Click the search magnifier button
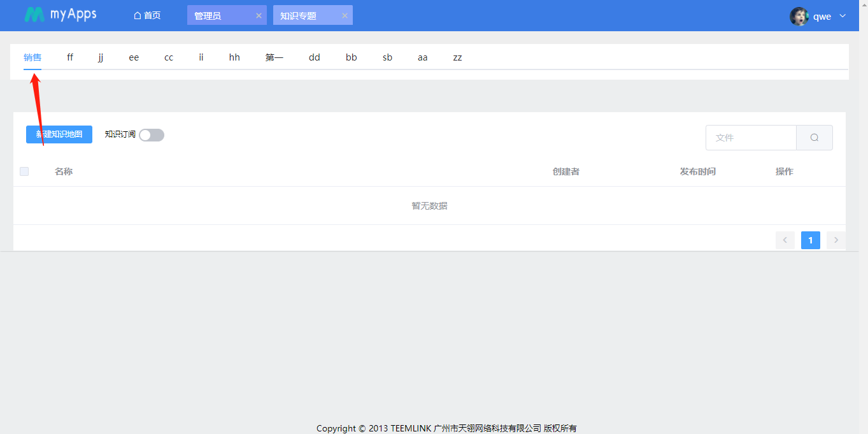 click(815, 138)
